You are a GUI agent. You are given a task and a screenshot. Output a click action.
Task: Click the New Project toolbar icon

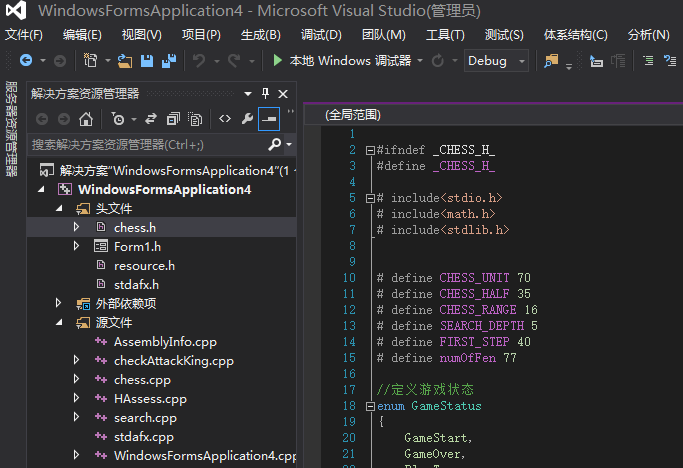(x=91, y=61)
